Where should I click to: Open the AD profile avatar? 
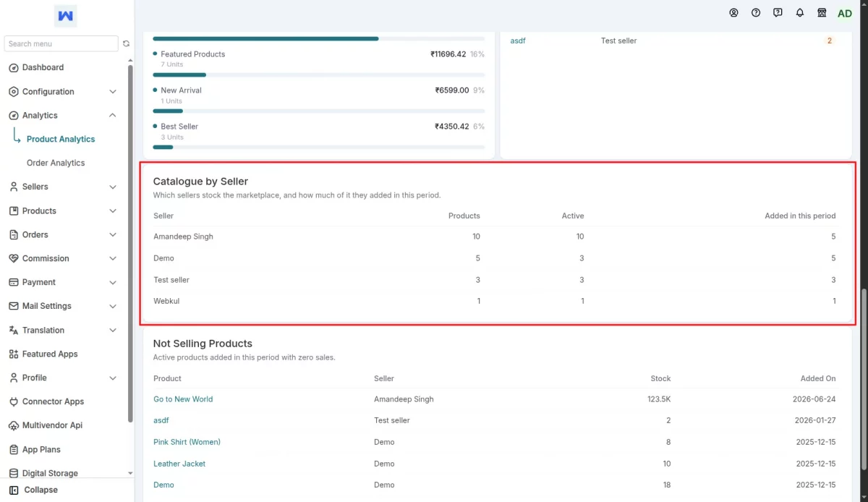click(x=845, y=13)
